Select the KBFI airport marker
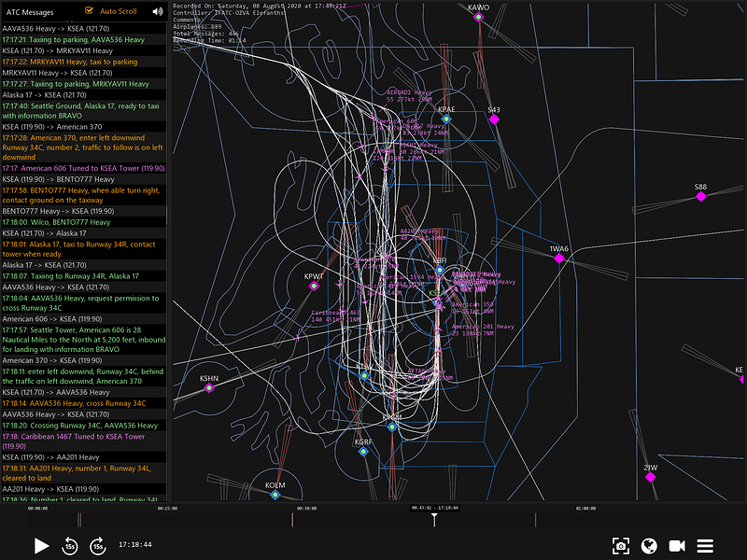This screenshot has width=747, height=560. pyautogui.click(x=440, y=270)
